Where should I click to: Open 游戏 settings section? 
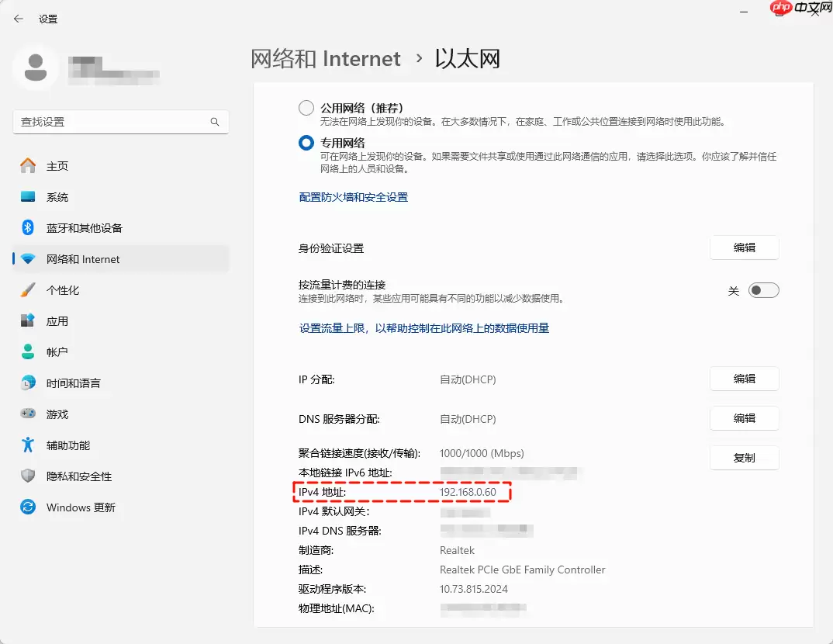[x=120, y=414]
